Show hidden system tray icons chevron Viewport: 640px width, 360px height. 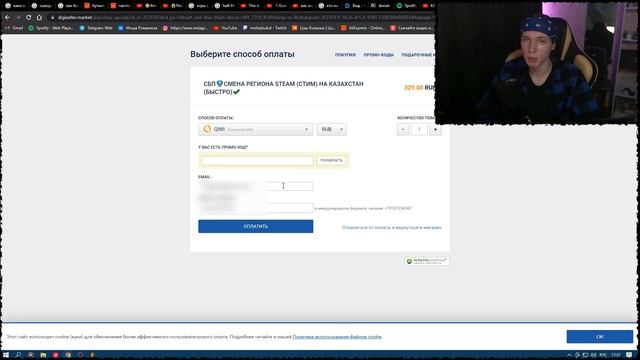(x=569, y=355)
